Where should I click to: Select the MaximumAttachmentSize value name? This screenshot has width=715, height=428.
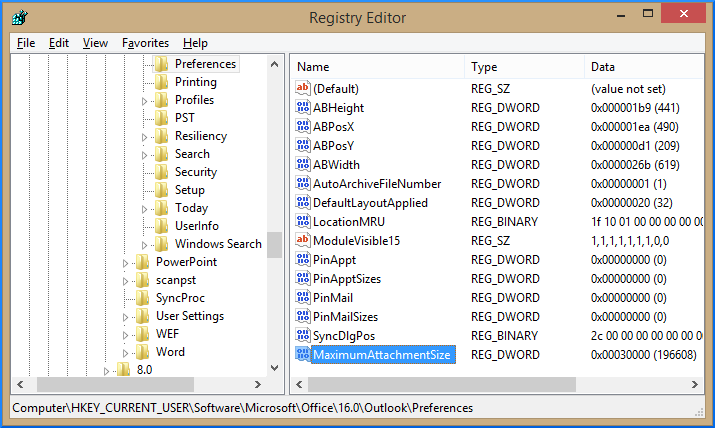(382, 355)
